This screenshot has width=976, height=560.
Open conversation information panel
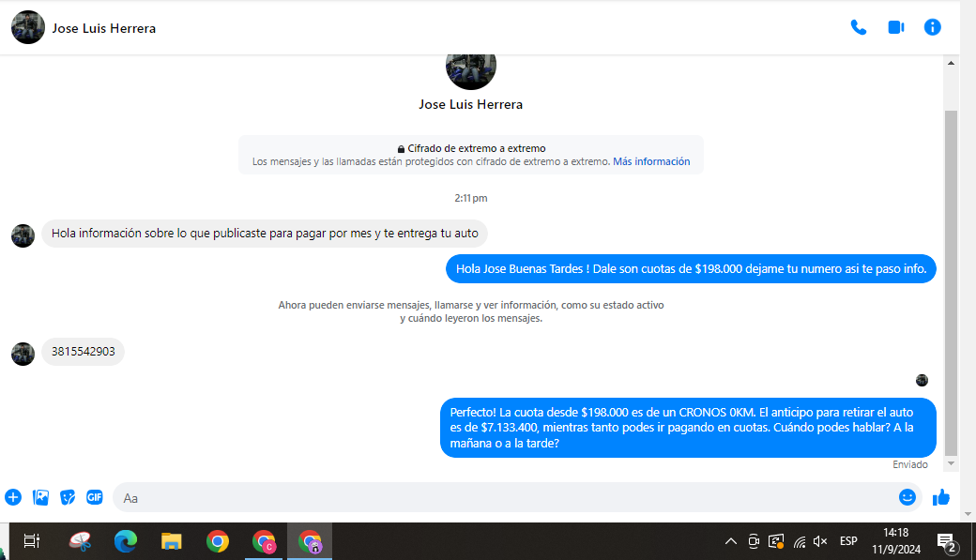coord(933,27)
